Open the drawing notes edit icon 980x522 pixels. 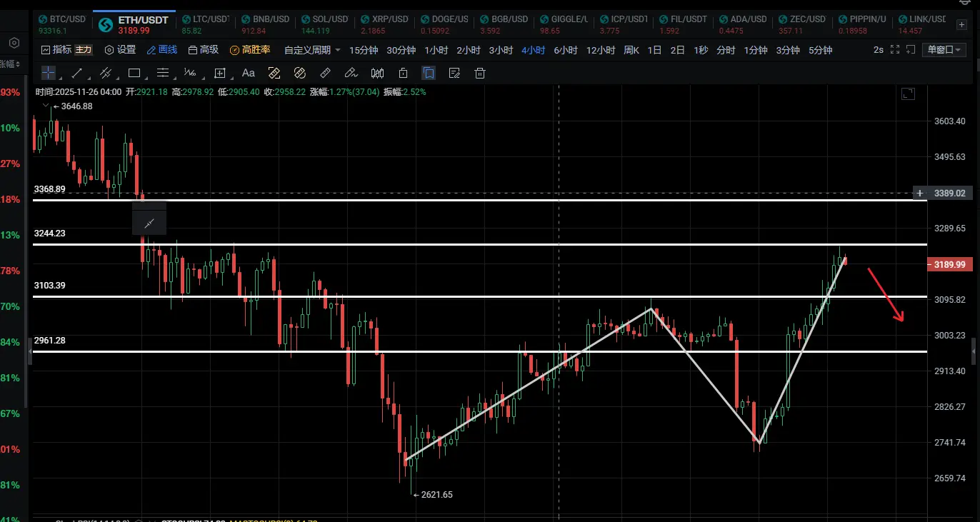pyautogui.click(x=454, y=73)
